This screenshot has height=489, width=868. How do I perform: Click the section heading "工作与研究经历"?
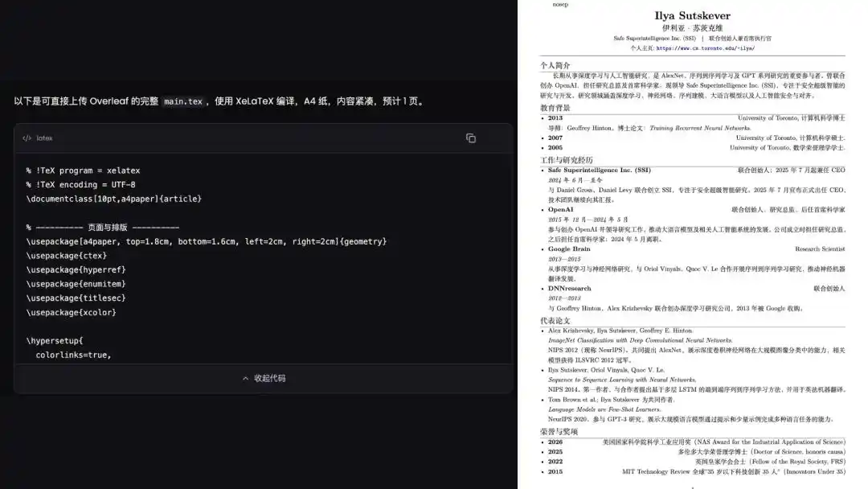click(x=567, y=160)
